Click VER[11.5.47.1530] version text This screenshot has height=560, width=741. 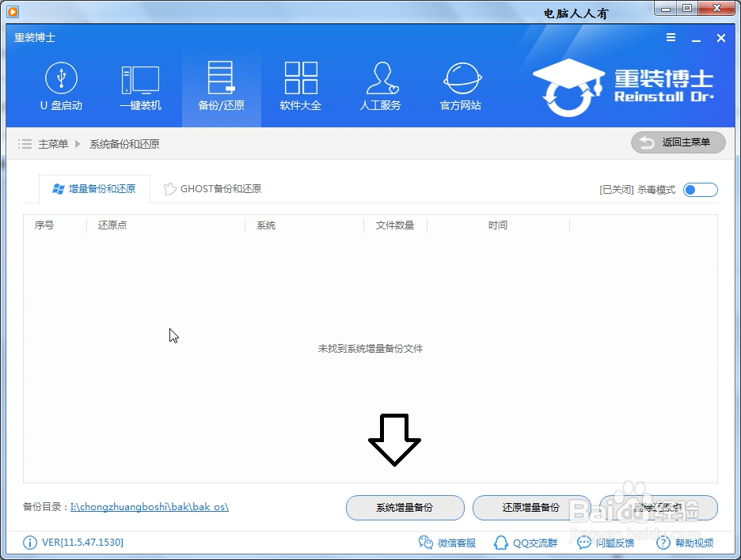click(x=82, y=542)
